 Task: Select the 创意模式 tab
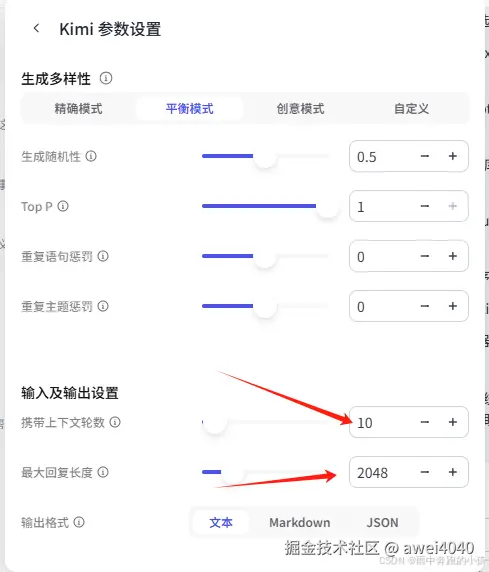click(300, 109)
